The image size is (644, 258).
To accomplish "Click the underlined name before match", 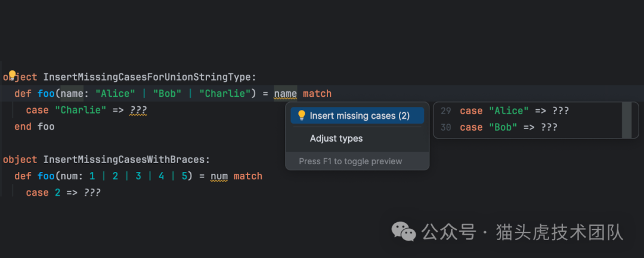I will click(285, 94).
